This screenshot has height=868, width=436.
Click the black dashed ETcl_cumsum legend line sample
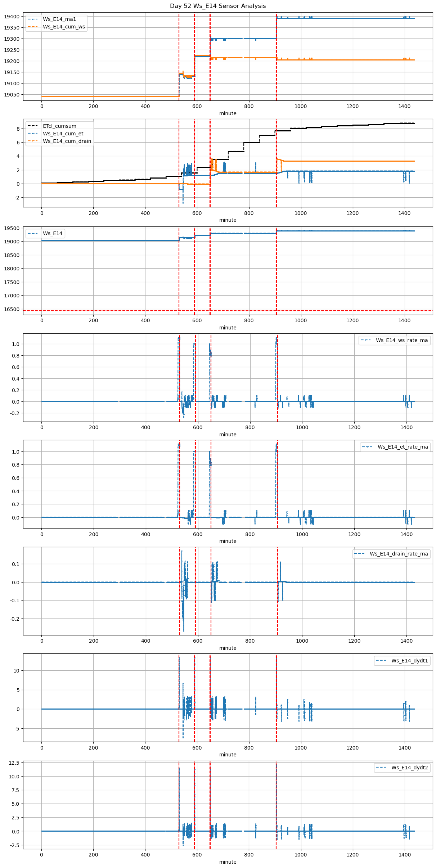[x=33, y=126]
